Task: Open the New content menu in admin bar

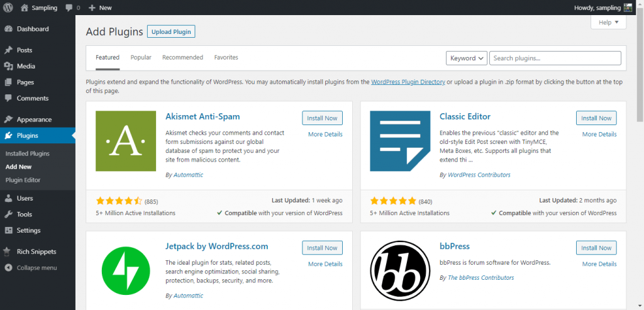Action: (x=100, y=8)
